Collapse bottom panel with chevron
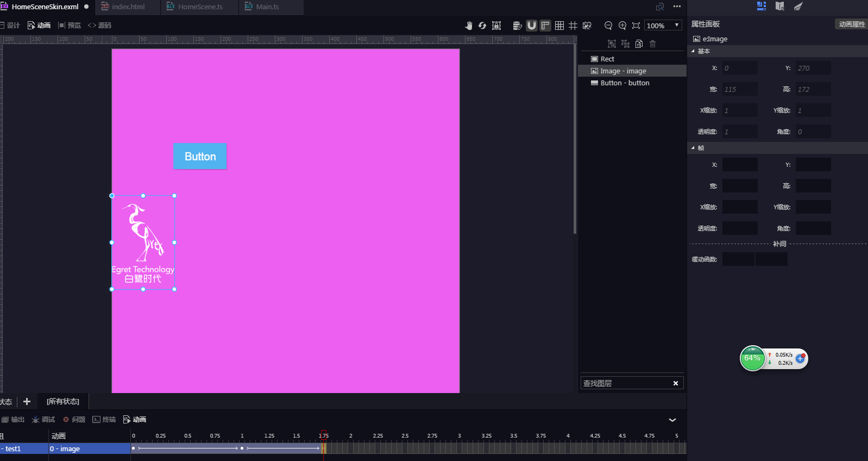Viewport: 868px width, 461px height. tap(672, 420)
